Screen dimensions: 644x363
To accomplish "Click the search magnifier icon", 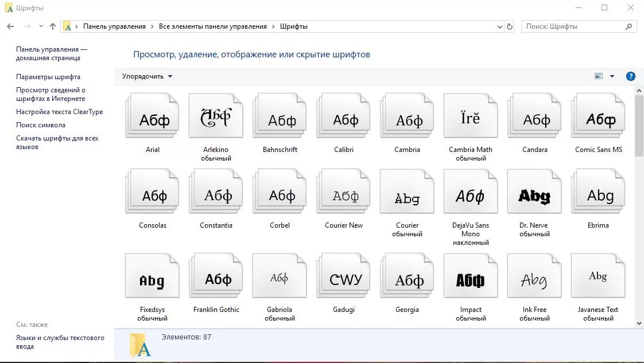I will pyautogui.click(x=629, y=26).
